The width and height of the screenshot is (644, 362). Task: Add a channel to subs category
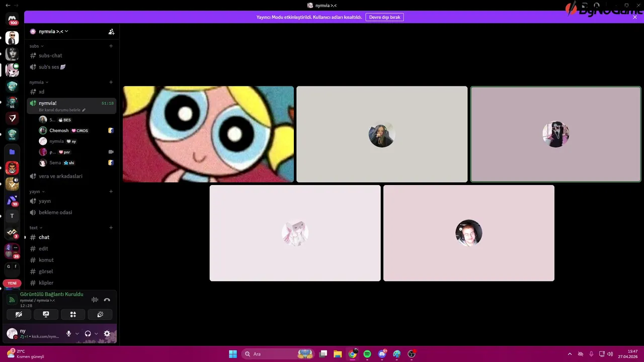coord(111,46)
